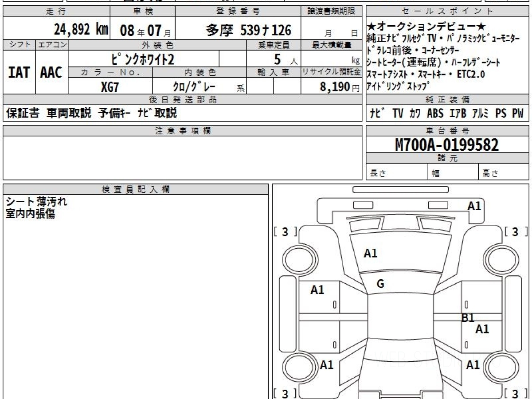Click the 登録番号 header cell
532x399 pixels.
(x=238, y=12)
